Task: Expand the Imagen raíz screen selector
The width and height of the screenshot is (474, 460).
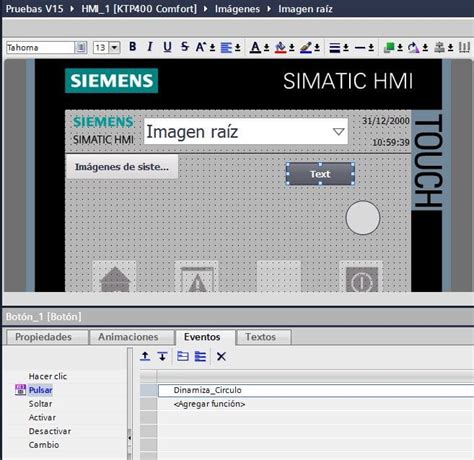Action: pyautogui.click(x=338, y=132)
